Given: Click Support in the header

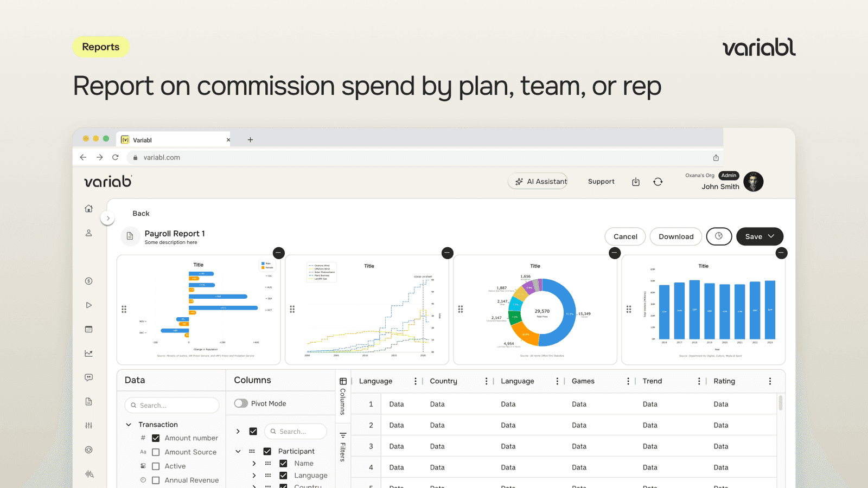Looking at the screenshot, I should pyautogui.click(x=601, y=182).
